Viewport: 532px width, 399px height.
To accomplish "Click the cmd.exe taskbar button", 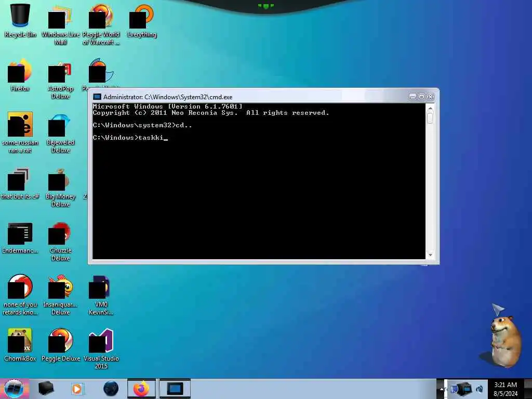I will point(175,389).
